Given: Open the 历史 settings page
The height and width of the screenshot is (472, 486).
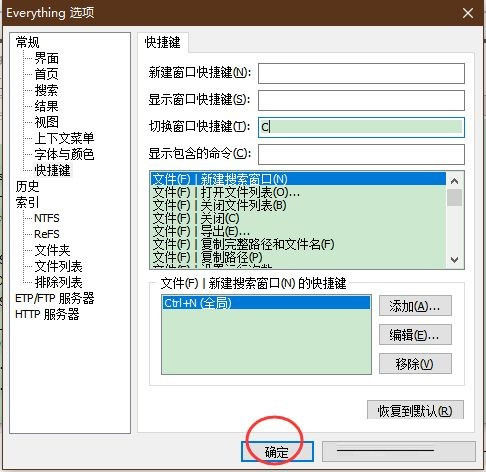Looking at the screenshot, I should 27,186.
